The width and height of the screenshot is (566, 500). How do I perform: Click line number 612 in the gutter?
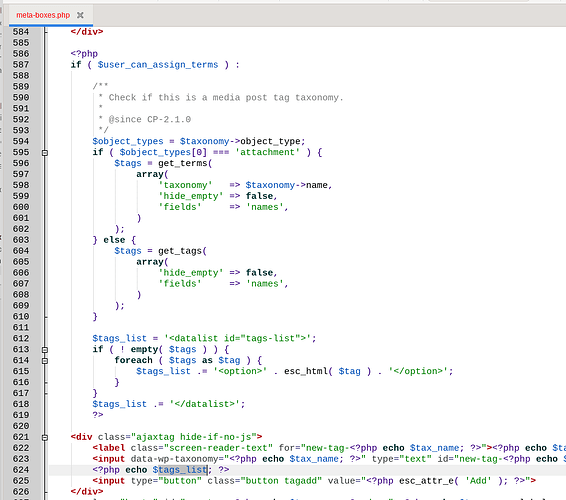pos(21,339)
